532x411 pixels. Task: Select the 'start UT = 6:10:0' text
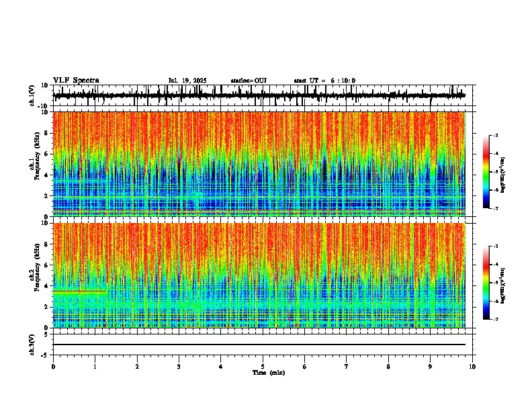(324, 81)
